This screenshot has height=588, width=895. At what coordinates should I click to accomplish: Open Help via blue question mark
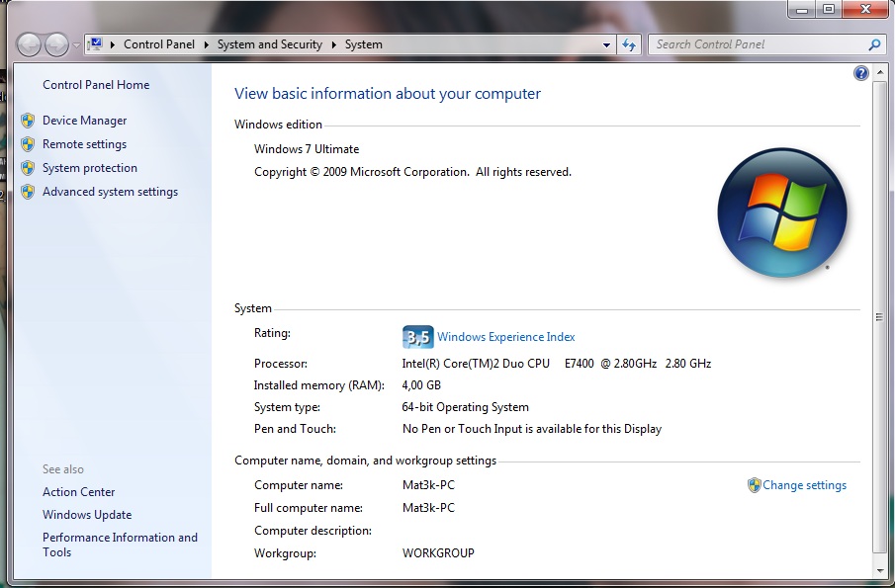[x=860, y=73]
